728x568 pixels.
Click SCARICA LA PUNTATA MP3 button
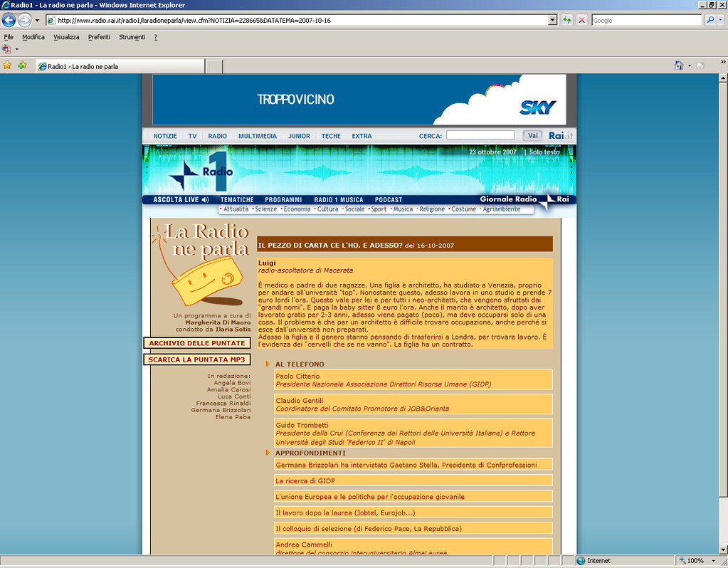(197, 359)
